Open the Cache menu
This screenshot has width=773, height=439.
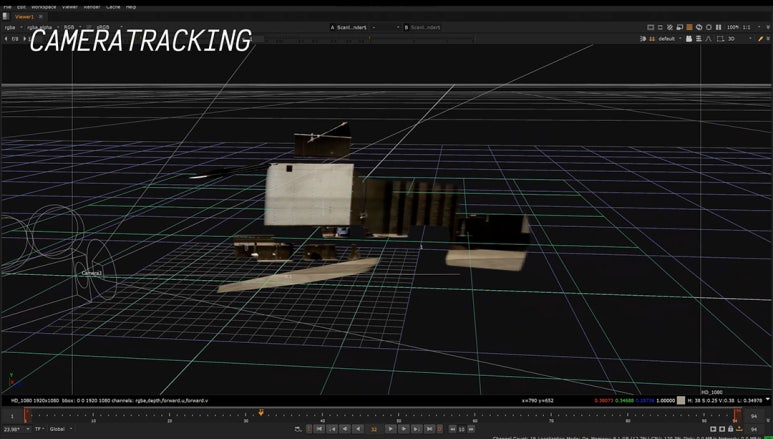(x=113, y=7)
